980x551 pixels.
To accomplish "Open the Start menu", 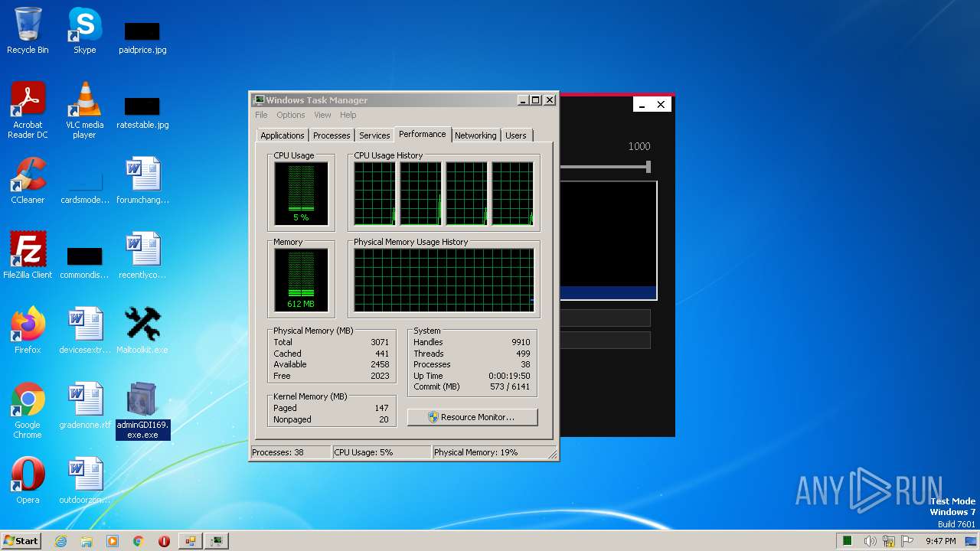I will click(21, 541).
